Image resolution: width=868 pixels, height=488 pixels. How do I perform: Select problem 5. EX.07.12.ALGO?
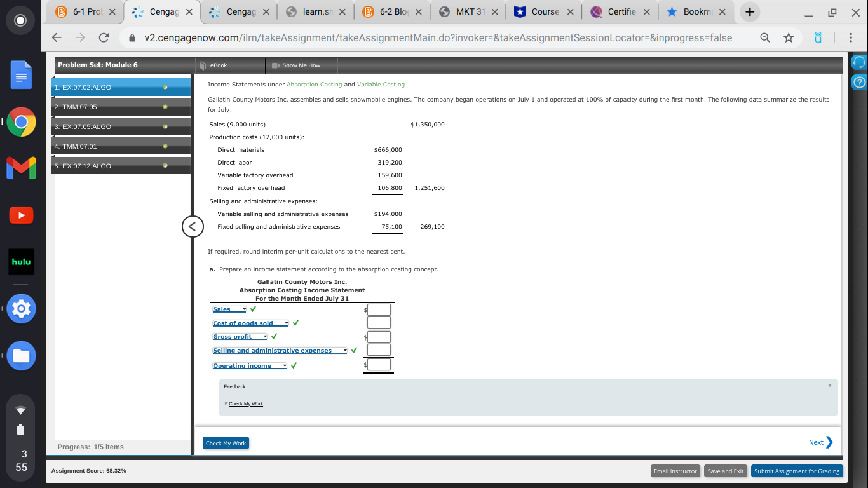point(121,166)
